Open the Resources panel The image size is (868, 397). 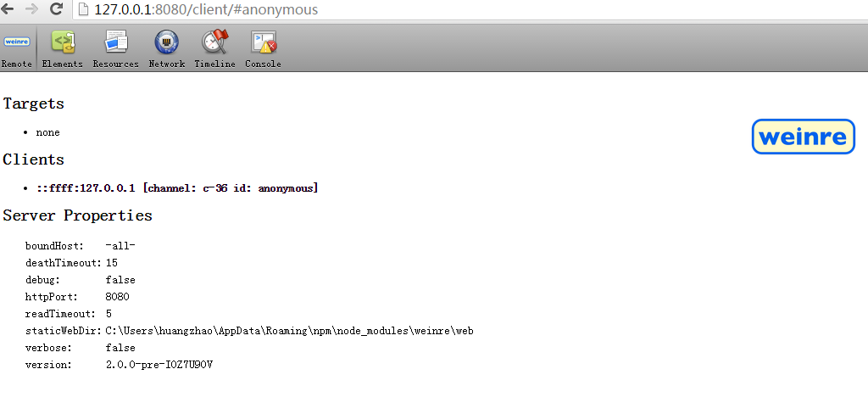pos(115,48)
